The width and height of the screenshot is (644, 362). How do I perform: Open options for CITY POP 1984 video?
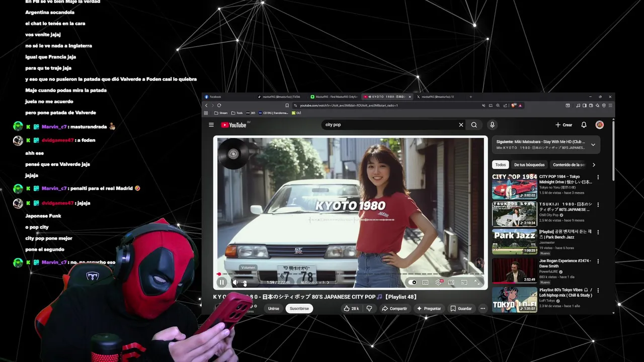[x=598, y=177]
